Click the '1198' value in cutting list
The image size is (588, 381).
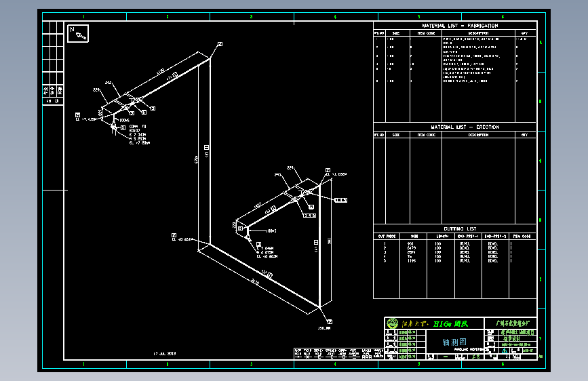(412, 260)
